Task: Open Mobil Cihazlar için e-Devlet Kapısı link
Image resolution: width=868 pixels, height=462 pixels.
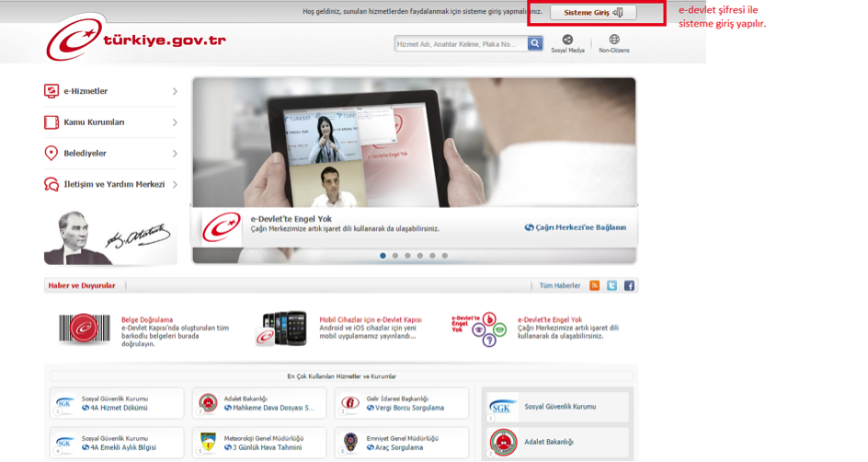Action: click(x=371, y=319)
